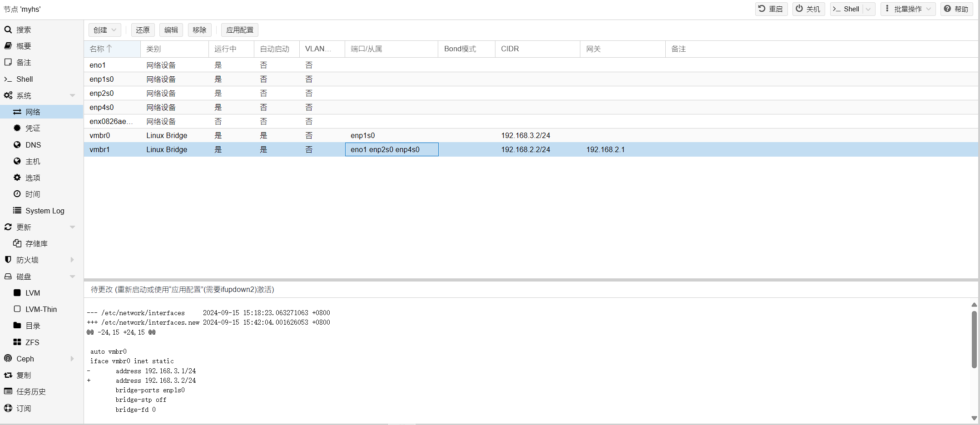Screen dimensions: 980x425
Task: Click the 'eno1 enp2s0 enp4s0' ports cell
Action: [391, 149]
